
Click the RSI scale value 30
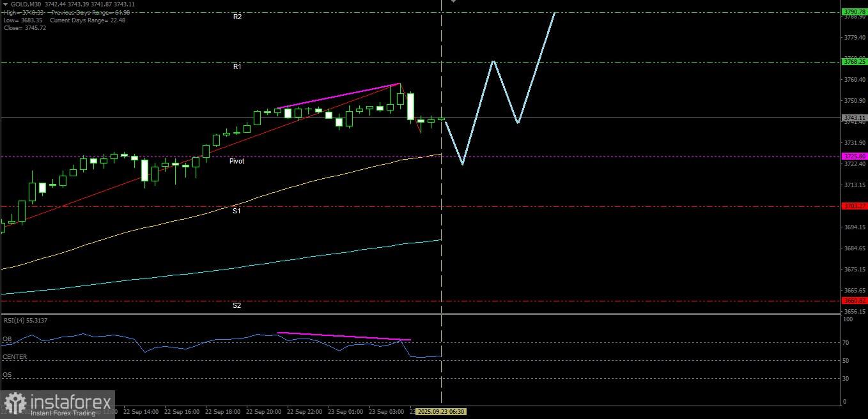coord(847,379)
